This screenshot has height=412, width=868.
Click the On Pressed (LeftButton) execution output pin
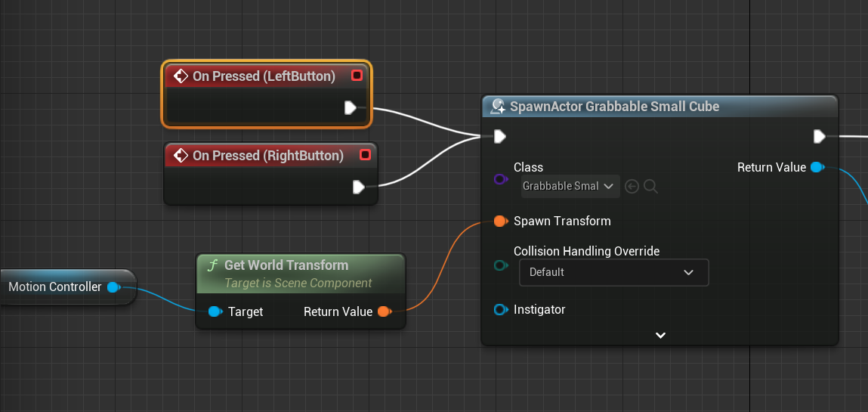tap(351, 107)
